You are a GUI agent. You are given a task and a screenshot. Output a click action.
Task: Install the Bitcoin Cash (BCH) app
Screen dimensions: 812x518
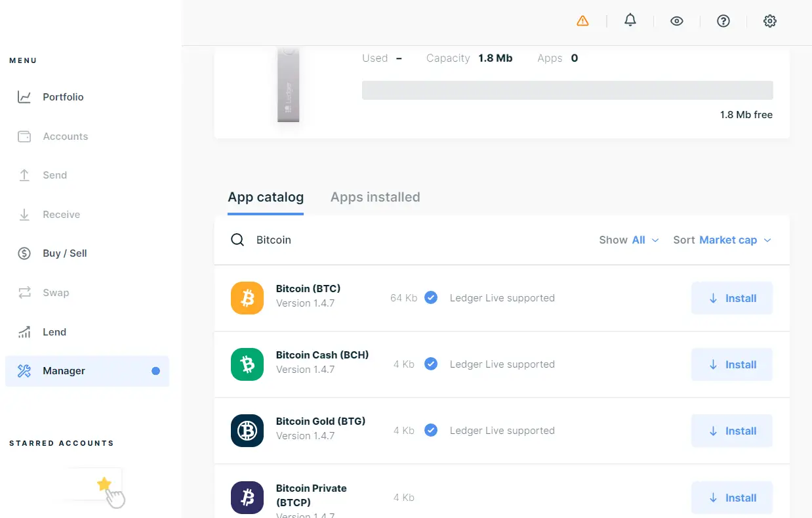click(x=732, y=364)
